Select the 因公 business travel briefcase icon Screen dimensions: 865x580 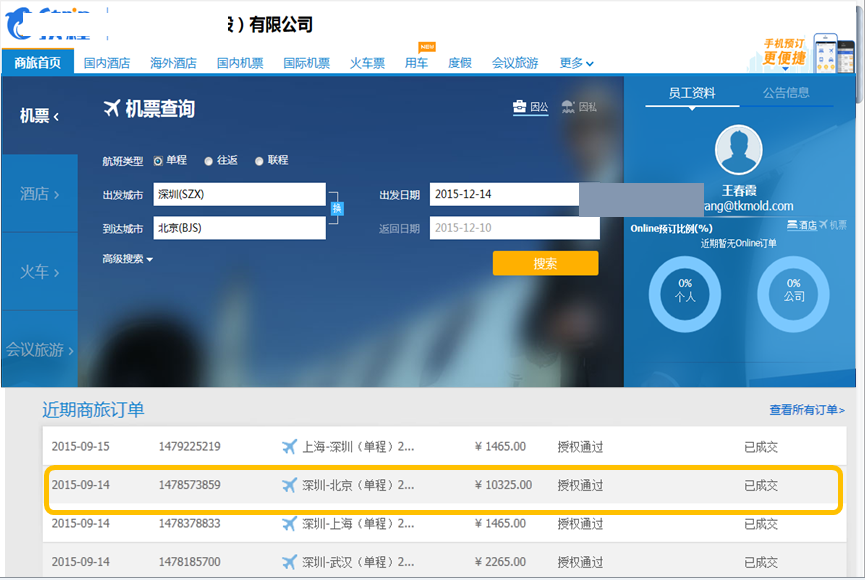(x=520, y=107)
